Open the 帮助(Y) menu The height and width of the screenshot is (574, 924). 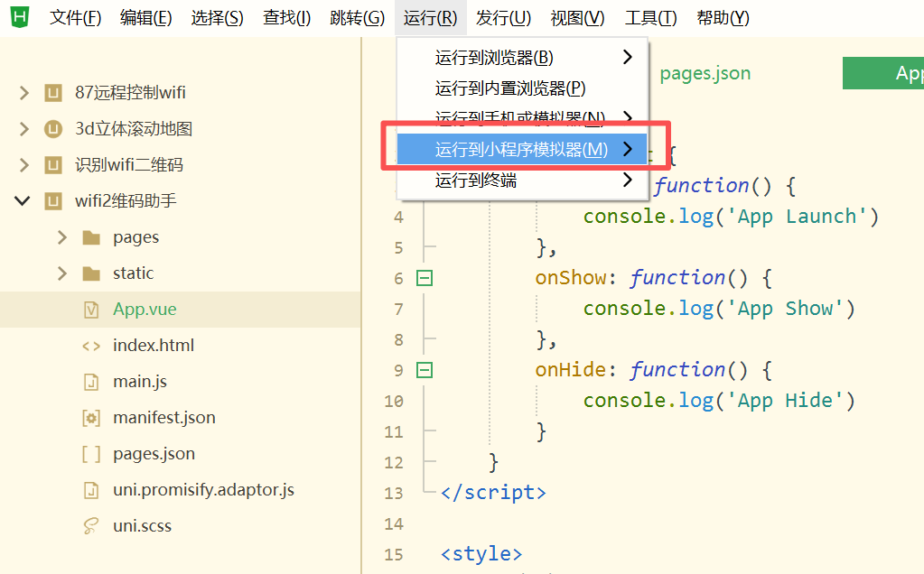723,18
